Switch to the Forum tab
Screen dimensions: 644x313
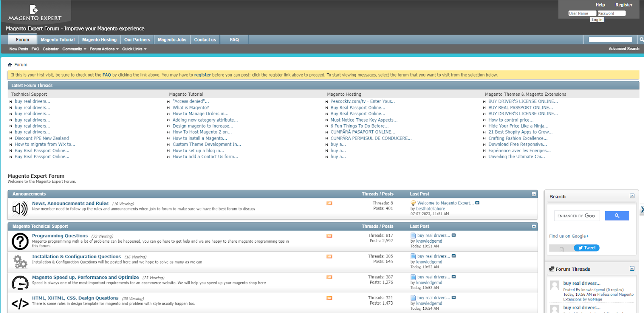23,39
